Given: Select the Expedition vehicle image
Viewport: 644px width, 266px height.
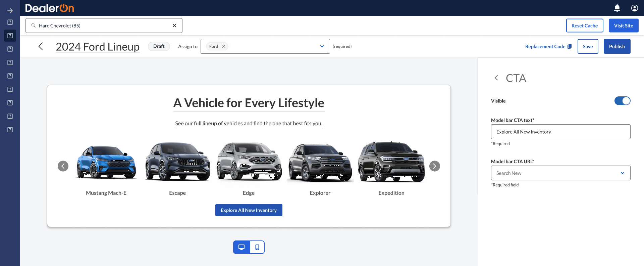Looking at the screenshot, I should (391, 162).
